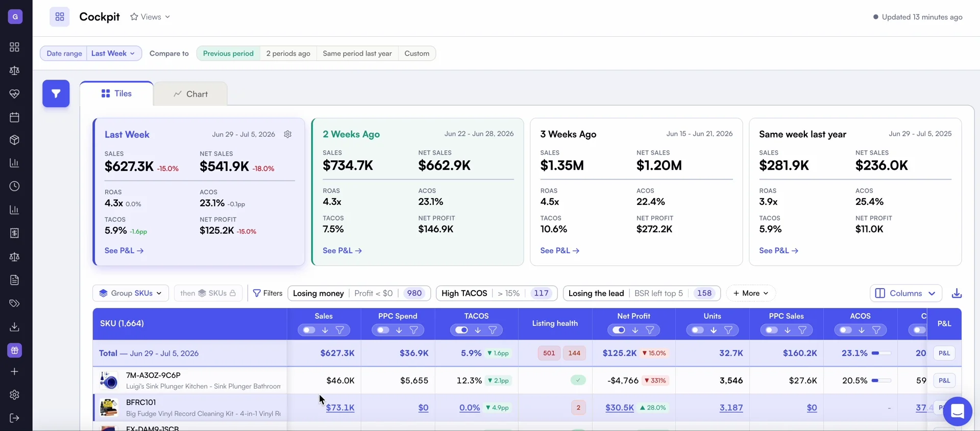Click the download tray icon in sidebar
The image size is (980, 431).
pos(14,327)
